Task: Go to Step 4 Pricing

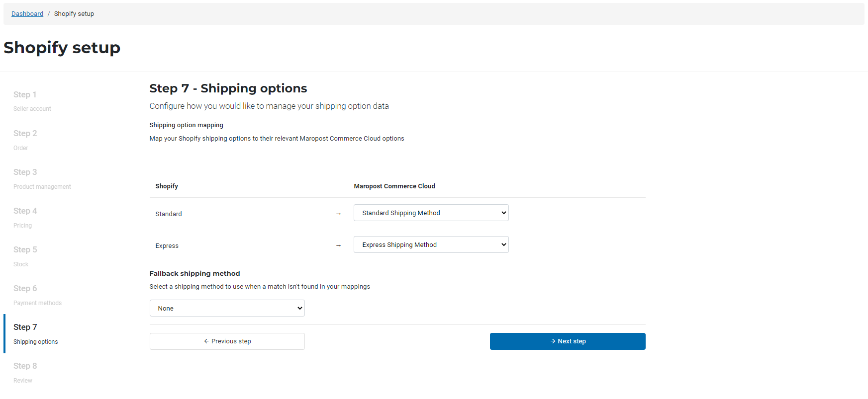Action: click(25, 217)
